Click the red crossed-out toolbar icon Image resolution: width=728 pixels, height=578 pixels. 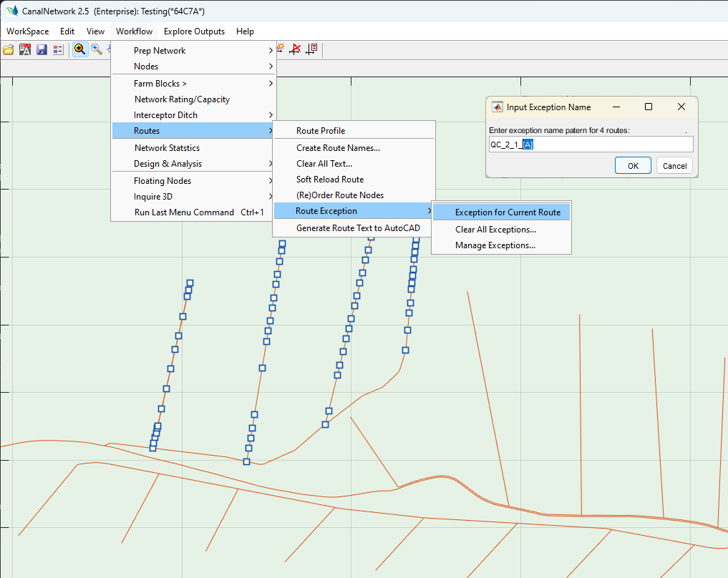294,49
